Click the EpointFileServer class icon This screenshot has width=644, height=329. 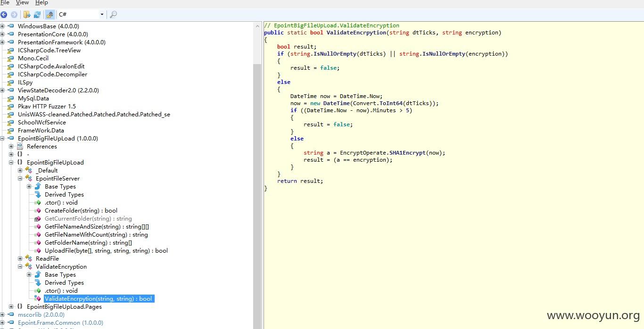29,179
